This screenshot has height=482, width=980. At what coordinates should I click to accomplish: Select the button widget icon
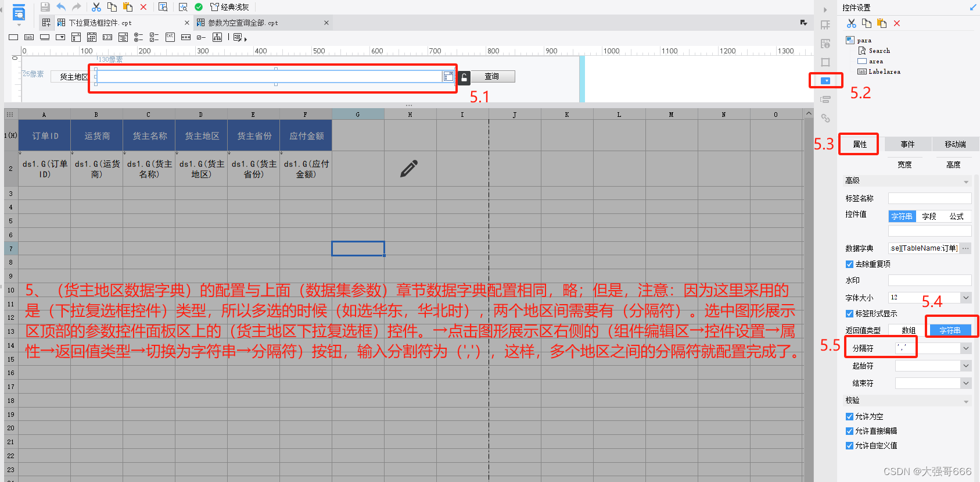(x=45, y=37)
